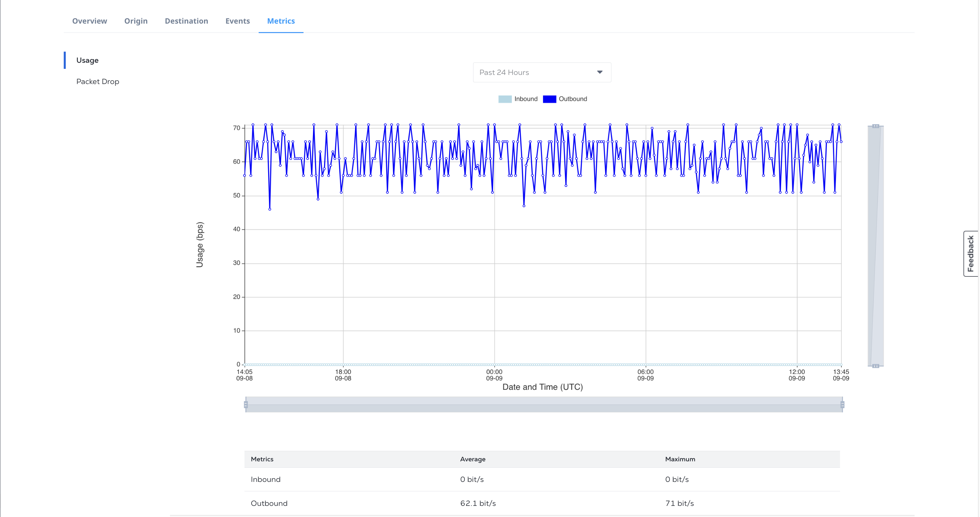The image size is (980, 517).
Task: Open the Origin tab
Action: [x=136, y=21]
